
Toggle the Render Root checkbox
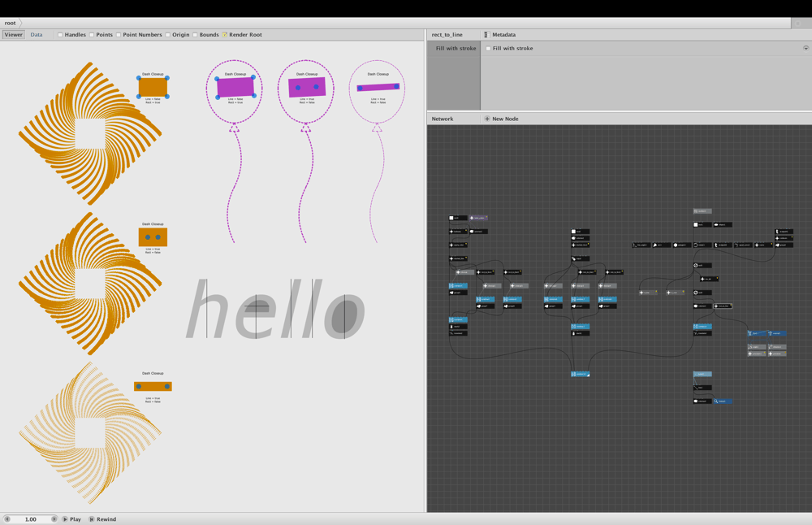[x=225, y=35]
